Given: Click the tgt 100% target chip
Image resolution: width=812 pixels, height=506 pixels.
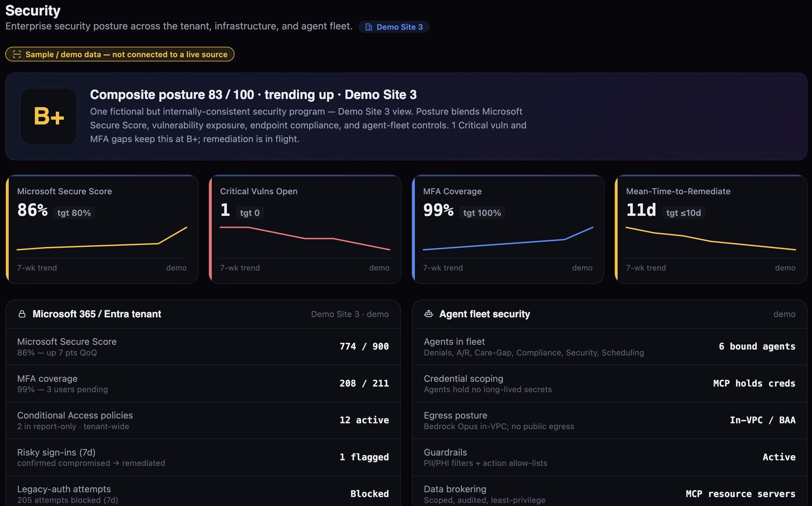Looking at the screenshot, I should point(482,213).
